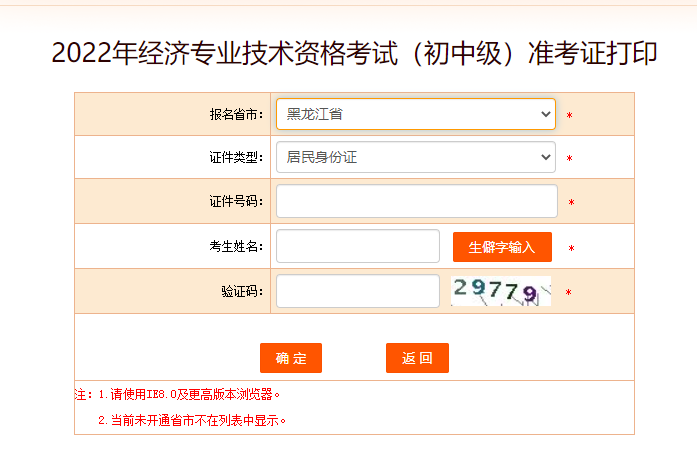Viewport: 697px width, 469px height.
Task: Open the 报名省市 province dropdown
Action: [x=415, y=114]
